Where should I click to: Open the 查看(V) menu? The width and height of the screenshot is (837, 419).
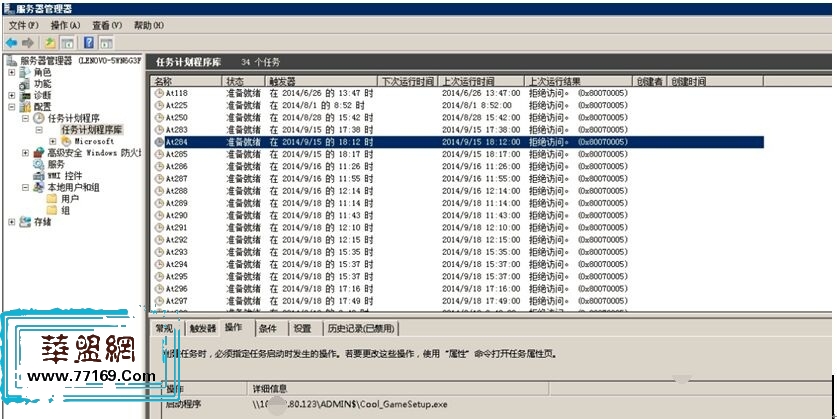coord(107,24)
